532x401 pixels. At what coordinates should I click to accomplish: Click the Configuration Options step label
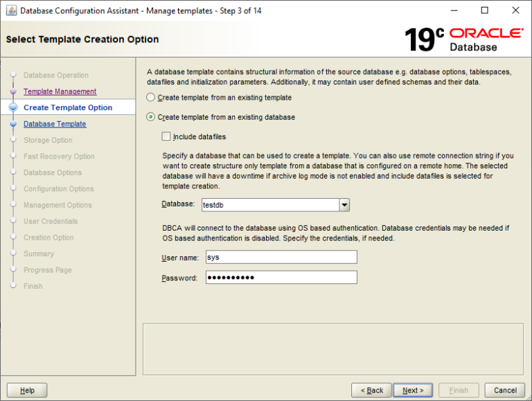click(59, 189)
